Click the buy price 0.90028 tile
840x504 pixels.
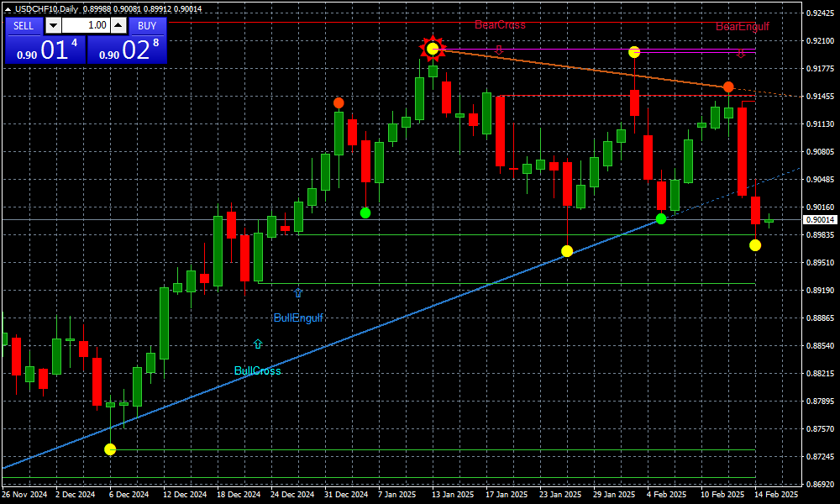pyautogui.click(x=128, y=50)
